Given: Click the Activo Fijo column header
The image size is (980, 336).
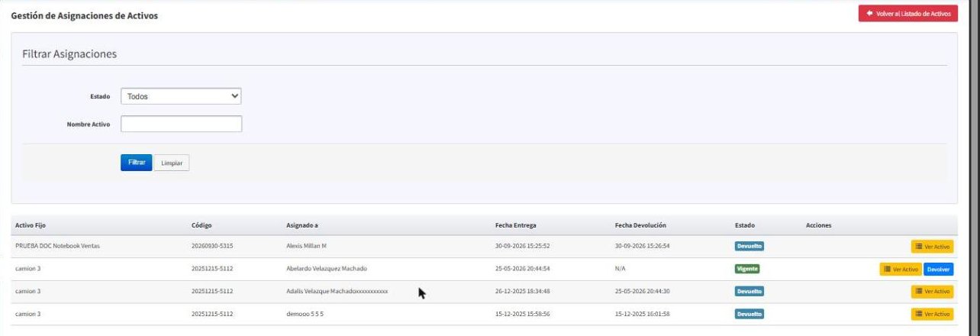Looking at the screenshot, I should point(31,225).
